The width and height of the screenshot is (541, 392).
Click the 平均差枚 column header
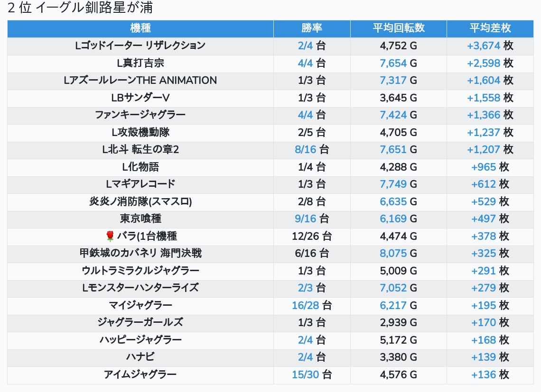(490, 28)
